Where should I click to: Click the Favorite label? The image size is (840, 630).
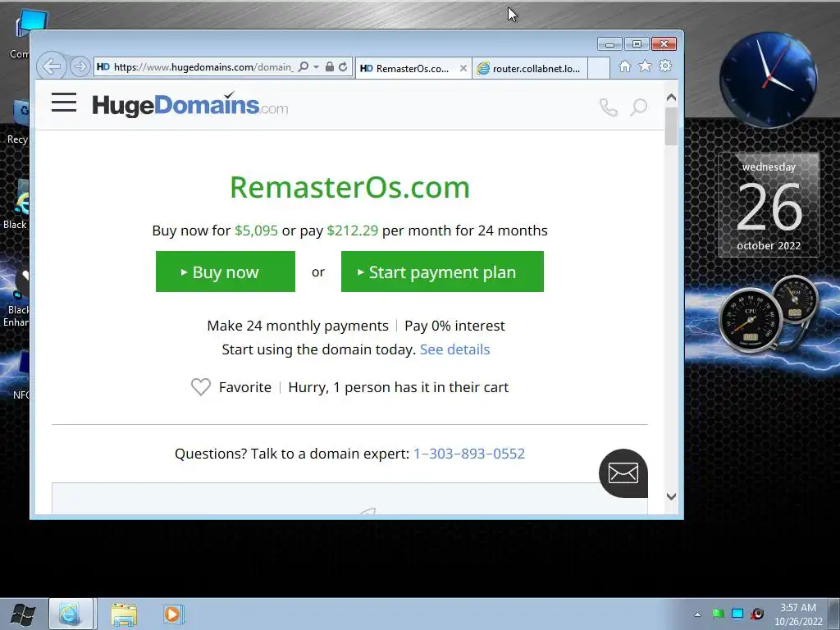(x=244, y=387)
